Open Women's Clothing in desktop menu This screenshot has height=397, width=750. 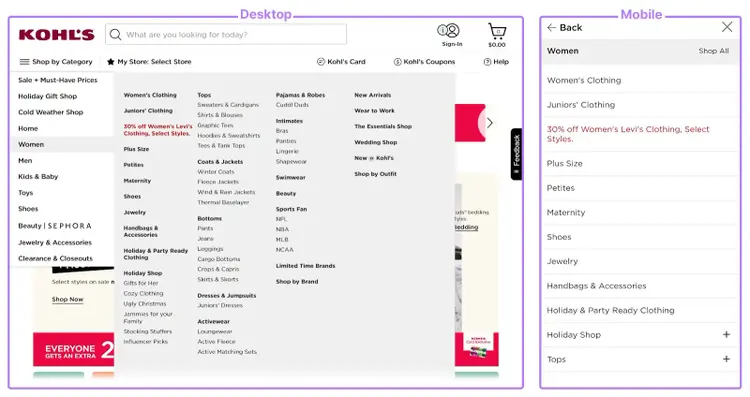point(150,95)
